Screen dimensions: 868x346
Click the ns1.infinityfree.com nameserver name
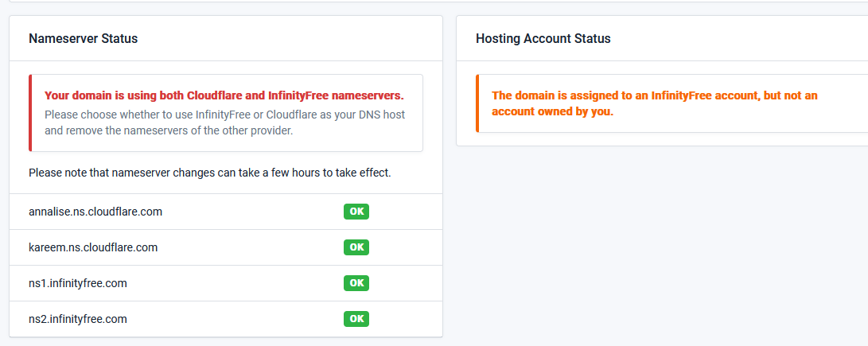click(x=78, y=283)
